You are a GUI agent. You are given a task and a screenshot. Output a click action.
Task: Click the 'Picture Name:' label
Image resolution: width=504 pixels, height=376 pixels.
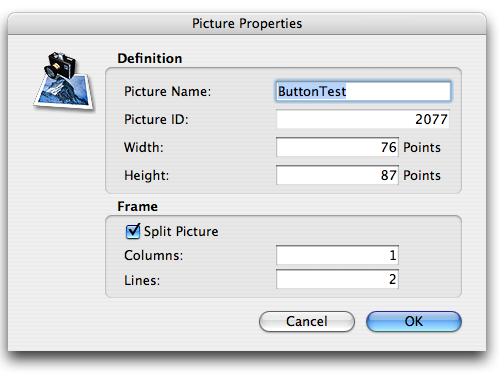[168, 91]
